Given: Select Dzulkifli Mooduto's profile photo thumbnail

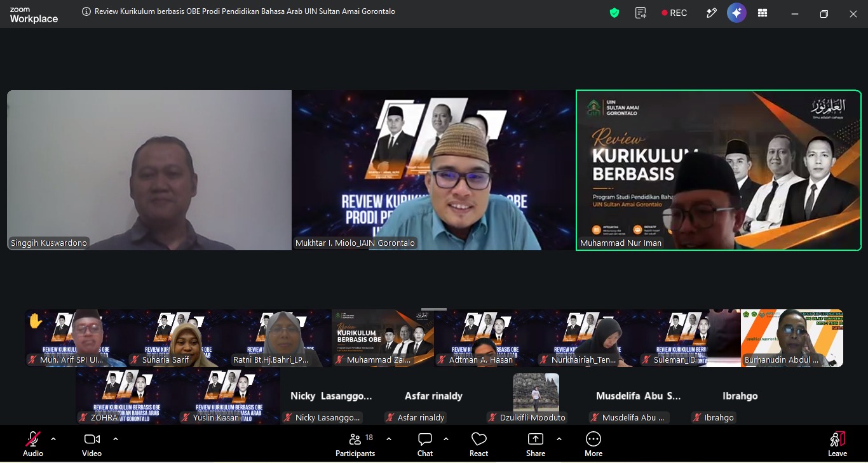Looking at the screenshot, I should point(536,392).
